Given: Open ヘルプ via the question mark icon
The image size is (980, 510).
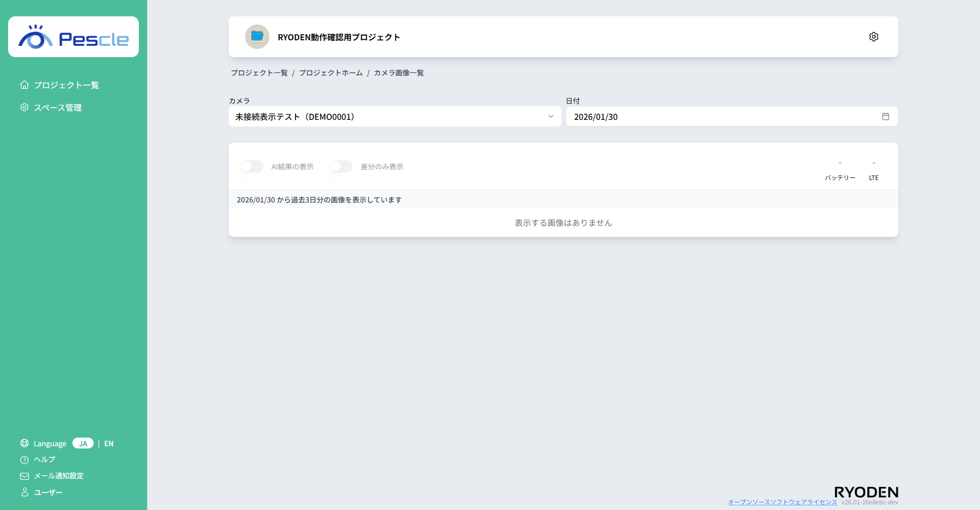Looking at the screenshot, I should [x=24, y=460].
